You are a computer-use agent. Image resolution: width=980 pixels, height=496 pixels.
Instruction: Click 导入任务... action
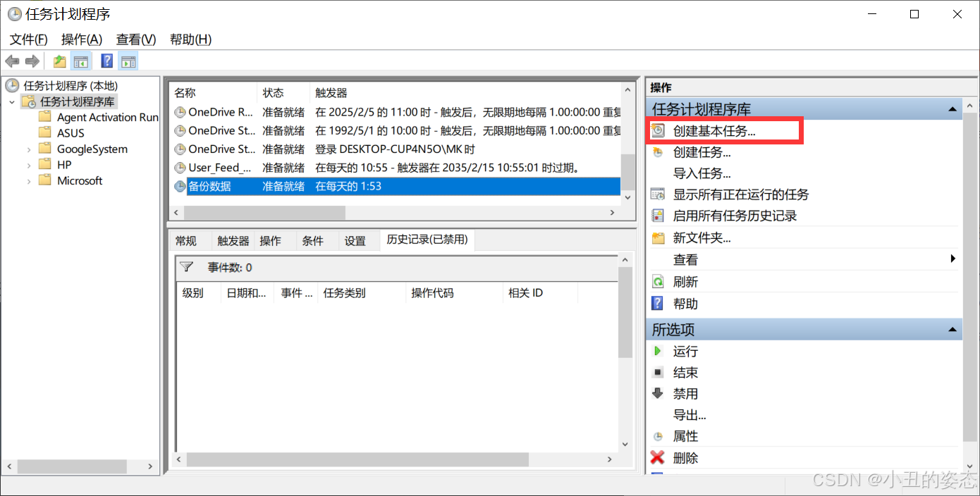[702, 173]
